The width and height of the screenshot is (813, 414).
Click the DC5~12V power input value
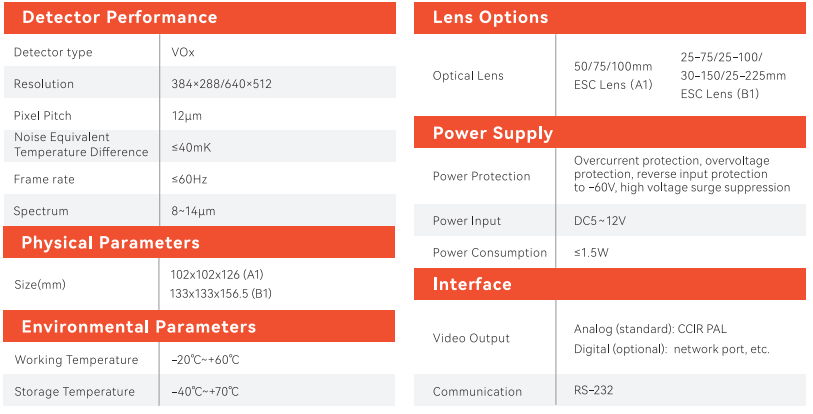[600, 221]
